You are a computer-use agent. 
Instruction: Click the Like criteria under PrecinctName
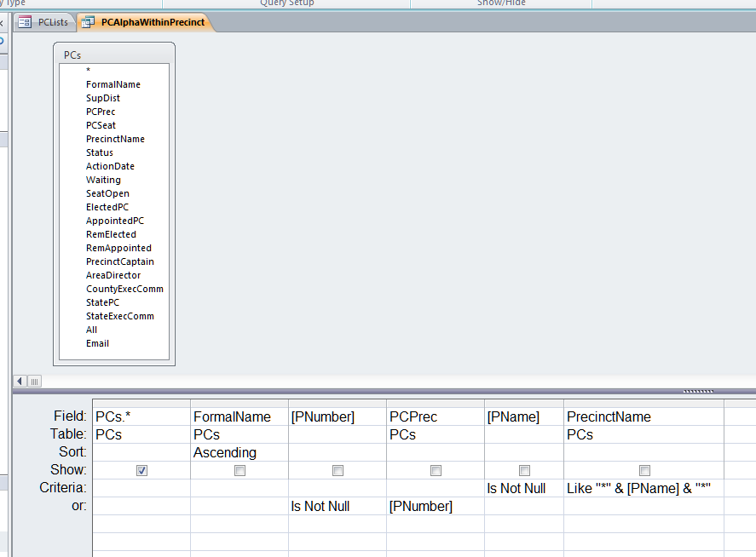point(644,488)
